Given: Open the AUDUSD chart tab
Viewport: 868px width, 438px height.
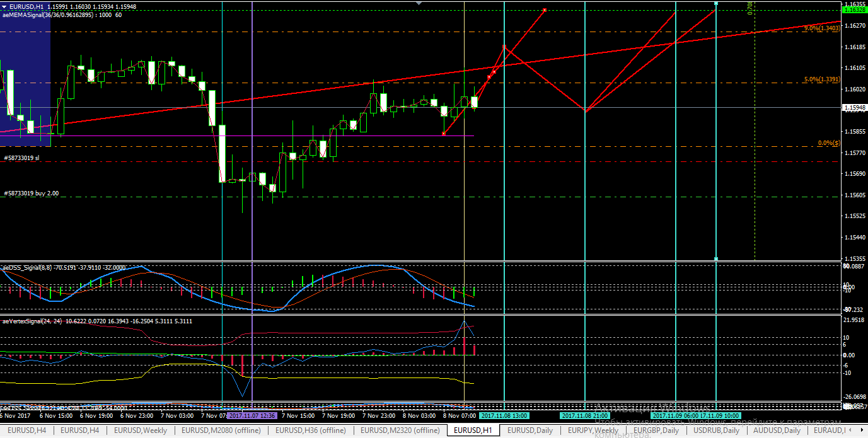Looking at the screenshot, I should pos(777,430).
